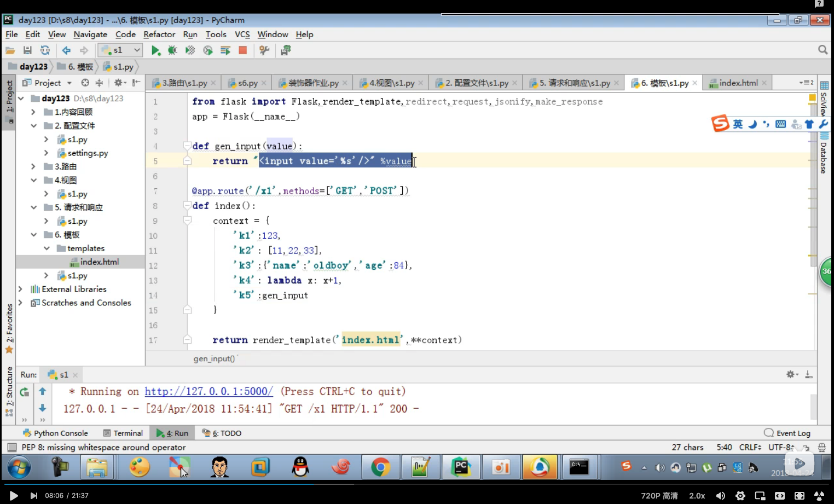This screenshot has height=504, width=834.
Task: Open the Terminal tool window
Action: [x=123, y=433]
